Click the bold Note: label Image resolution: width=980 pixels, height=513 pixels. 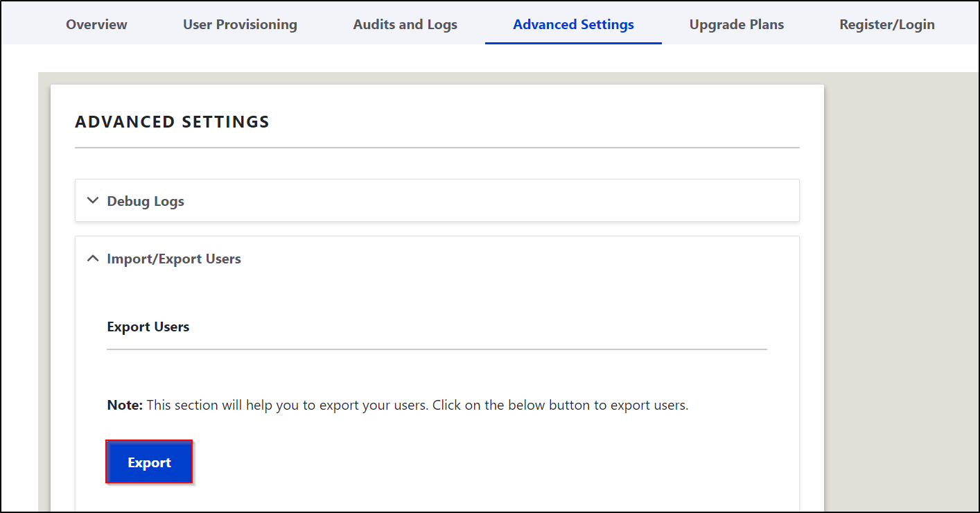pos(125,406)
